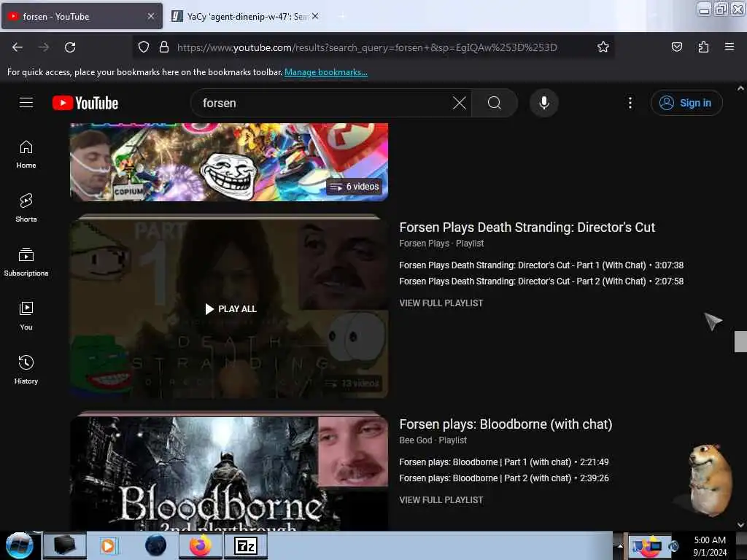Click the page scrollbar thumb
Screen dimensions: 747x560
coord(740,341)
